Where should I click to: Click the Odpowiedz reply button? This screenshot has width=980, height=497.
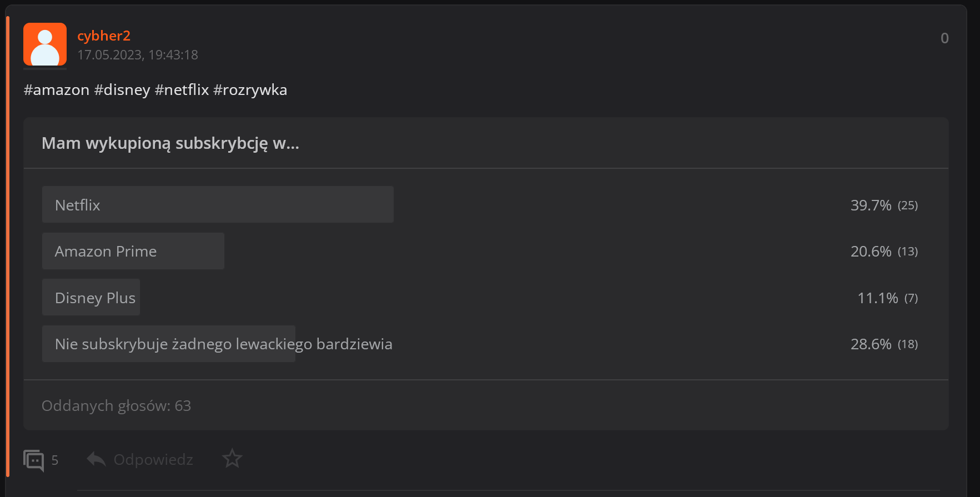[153, 460]
